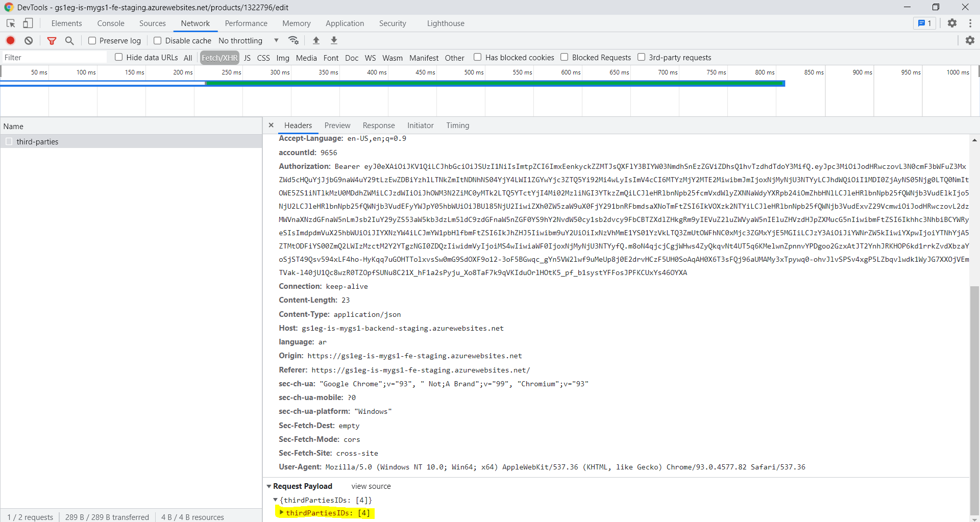
Task: Open the Response tab of the request
Action: (378, 126)
